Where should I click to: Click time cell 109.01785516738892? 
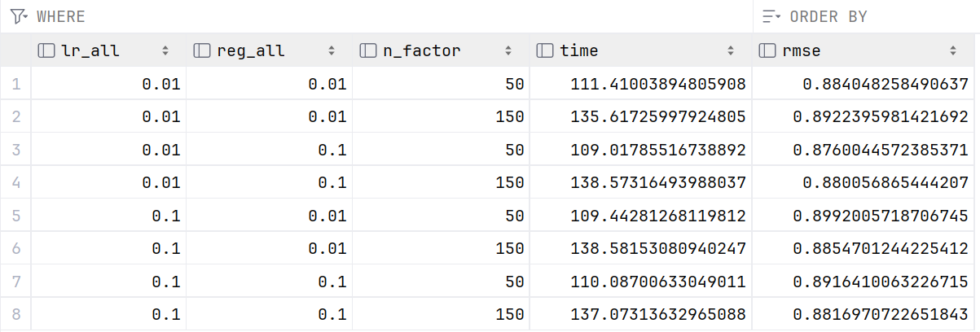(641, 150)
